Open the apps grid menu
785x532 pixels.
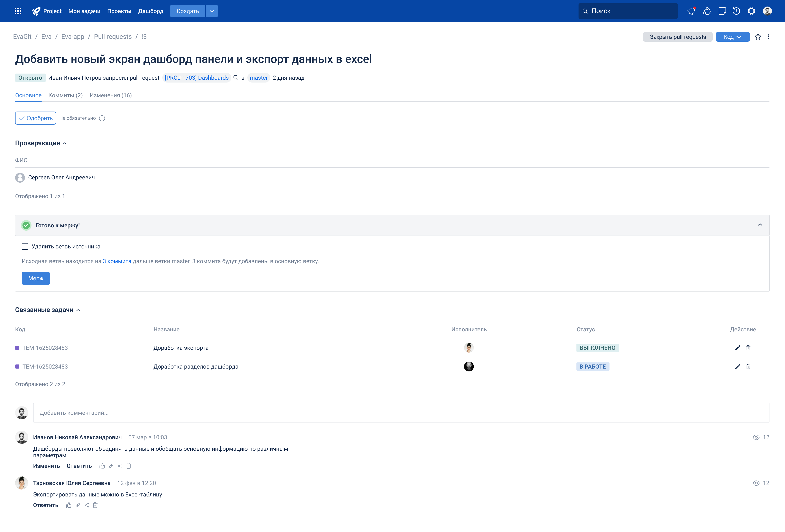pyautogui.click(x=18, y=11)
